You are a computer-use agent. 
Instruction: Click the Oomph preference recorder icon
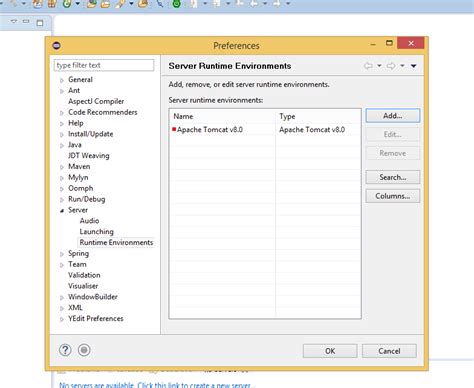[x=84, y=350]
